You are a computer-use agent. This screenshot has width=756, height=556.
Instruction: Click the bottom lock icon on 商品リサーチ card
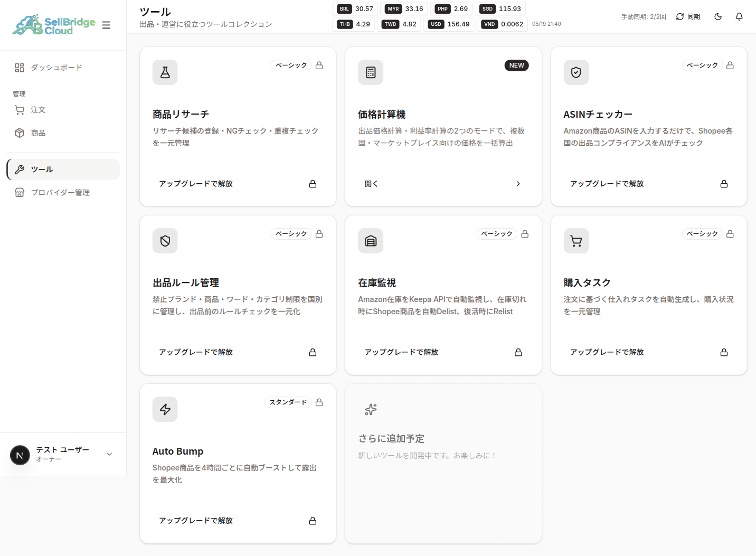click(313, 184)
